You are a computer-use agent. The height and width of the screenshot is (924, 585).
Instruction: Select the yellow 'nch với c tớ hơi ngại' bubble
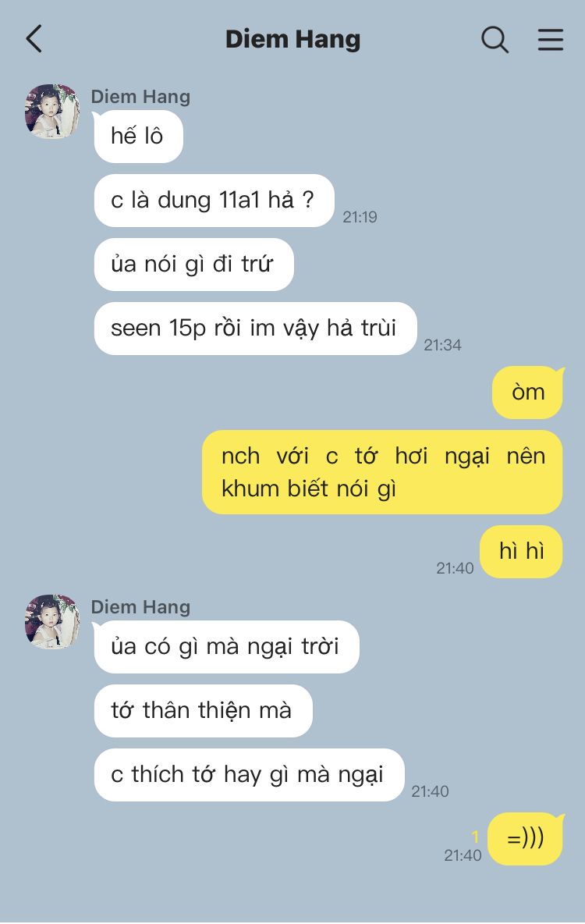click(382, 472)
